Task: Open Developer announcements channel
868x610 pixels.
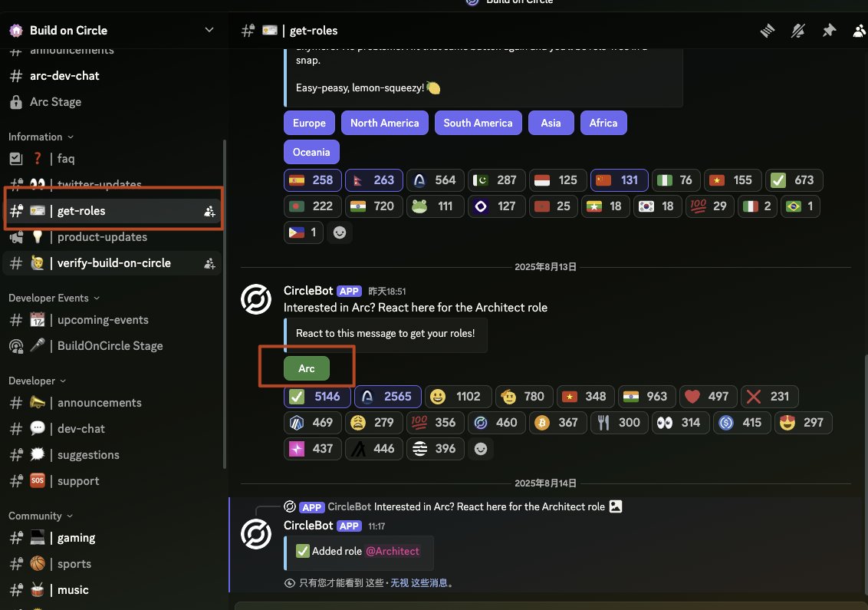Action: click(x=113, y=404)
